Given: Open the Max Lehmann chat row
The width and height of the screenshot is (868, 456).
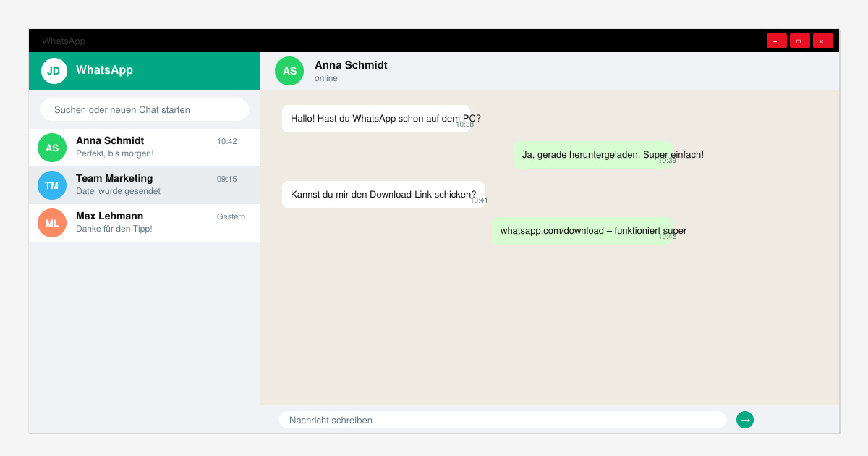Looking at the screenshot, I should point(145,223).
